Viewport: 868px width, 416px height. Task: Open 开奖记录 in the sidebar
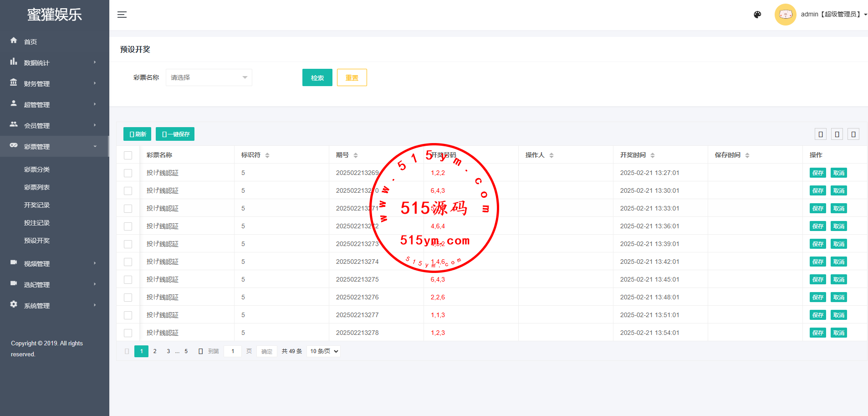pyautogui.click(x=37, y=205)
